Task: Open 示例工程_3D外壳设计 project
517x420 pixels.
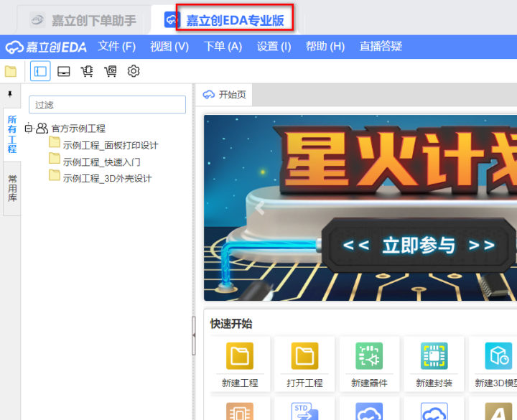Action: 107,178
